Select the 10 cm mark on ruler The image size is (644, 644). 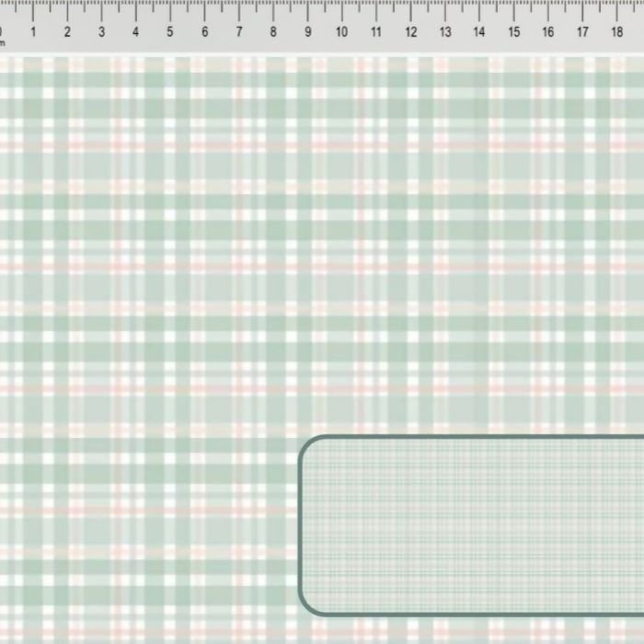(x=341, y=32)
